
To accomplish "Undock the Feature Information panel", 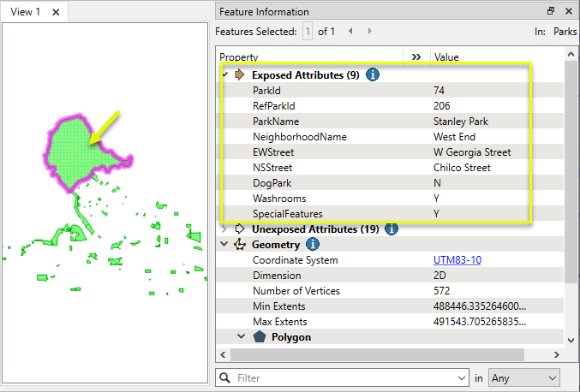I will click(x=551, y=11).
